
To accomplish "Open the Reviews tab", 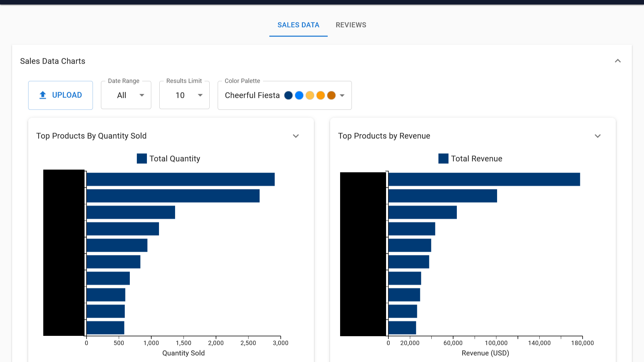I will (x=351, y=25).
